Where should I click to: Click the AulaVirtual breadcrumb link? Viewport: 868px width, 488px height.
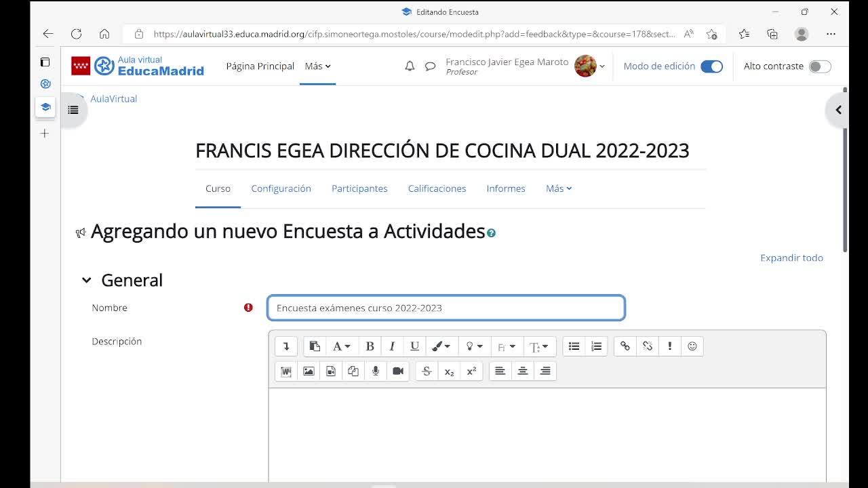[114, 99]
